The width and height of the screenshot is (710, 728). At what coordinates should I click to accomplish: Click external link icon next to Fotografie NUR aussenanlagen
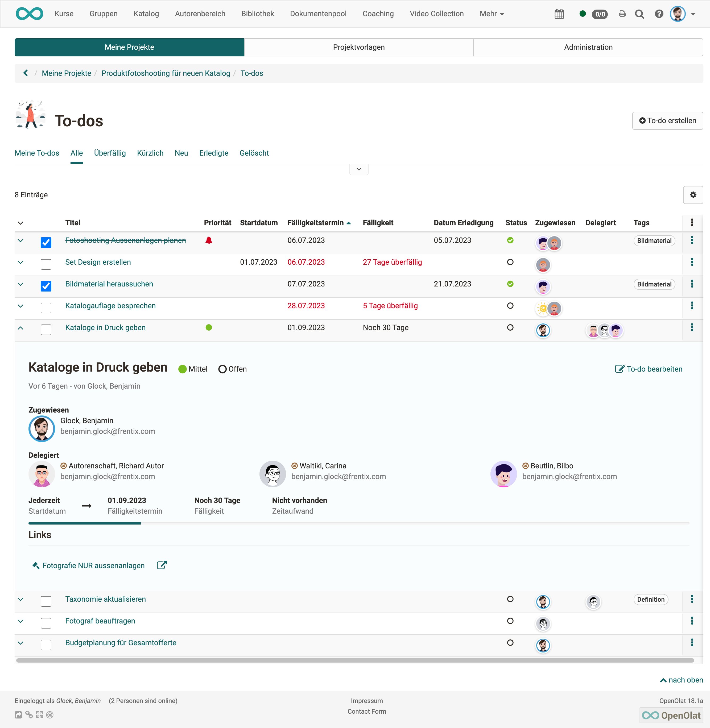tap(162, 565)
